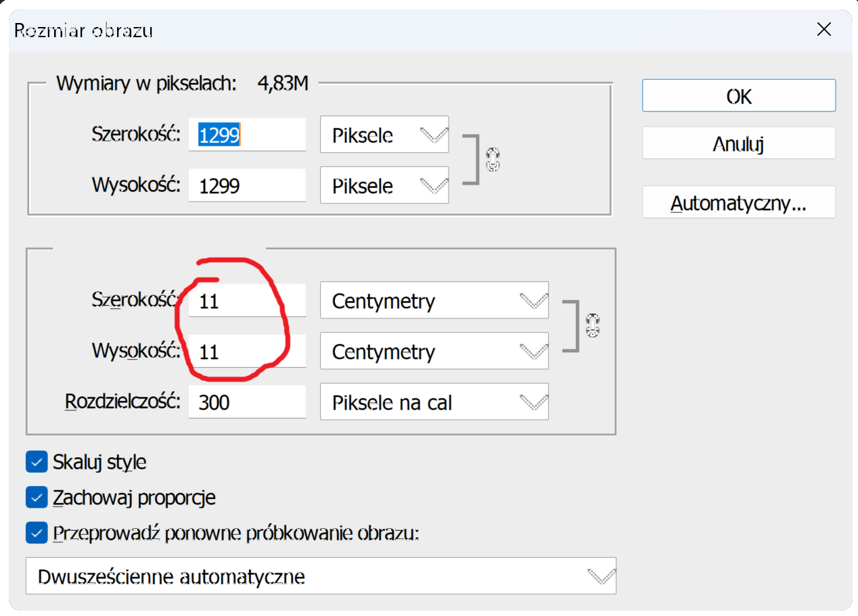
Task: Click document Wysokość field showing 11
Action: (x=247, y=352)
